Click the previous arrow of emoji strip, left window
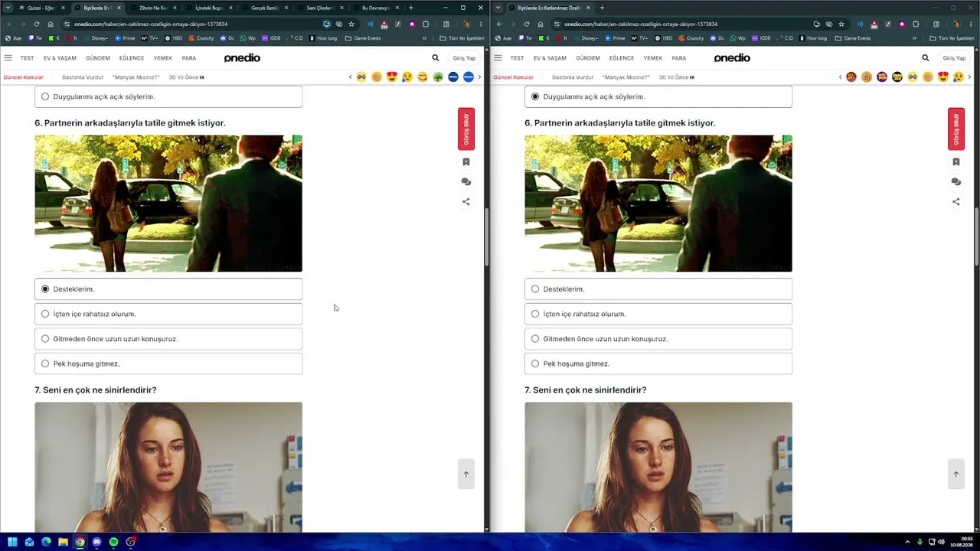980x551 pixels. point(351,77)
